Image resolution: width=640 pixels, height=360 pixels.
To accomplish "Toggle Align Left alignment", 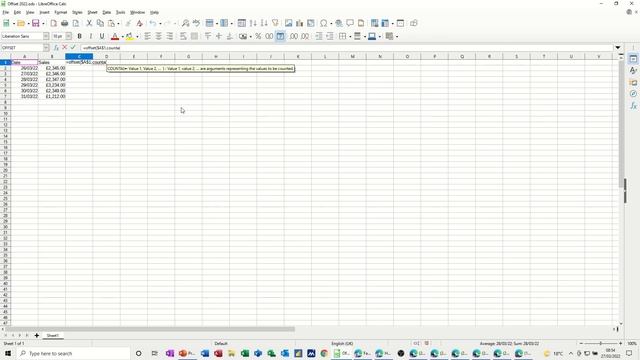I will [x=147, y=36].
